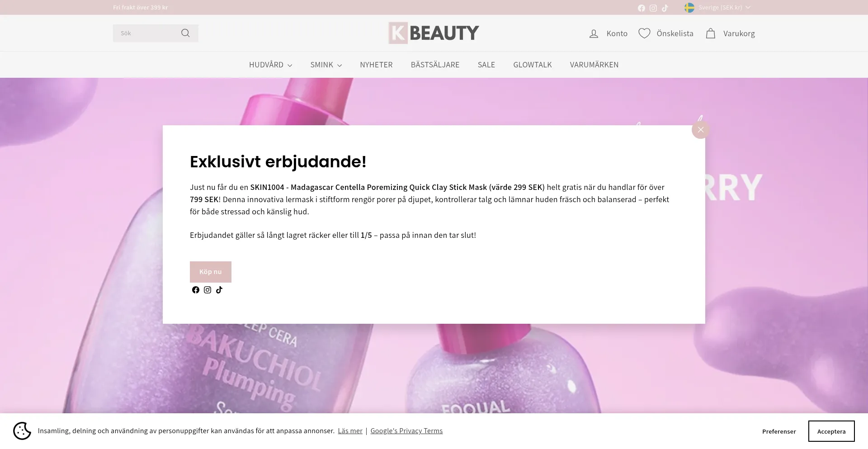The height and width of the screenshot is (449, 868).
Task: Open Google's Privacy Terms link
Action: 406,431
